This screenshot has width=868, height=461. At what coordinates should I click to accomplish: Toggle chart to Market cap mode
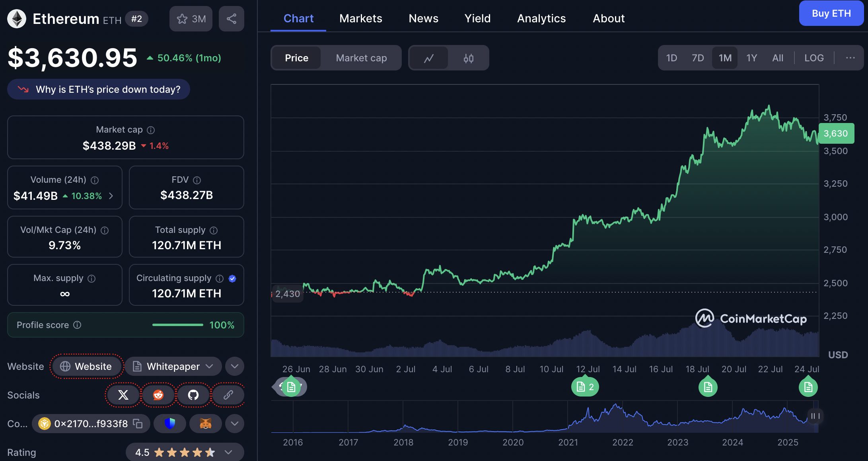coord(361,58)
